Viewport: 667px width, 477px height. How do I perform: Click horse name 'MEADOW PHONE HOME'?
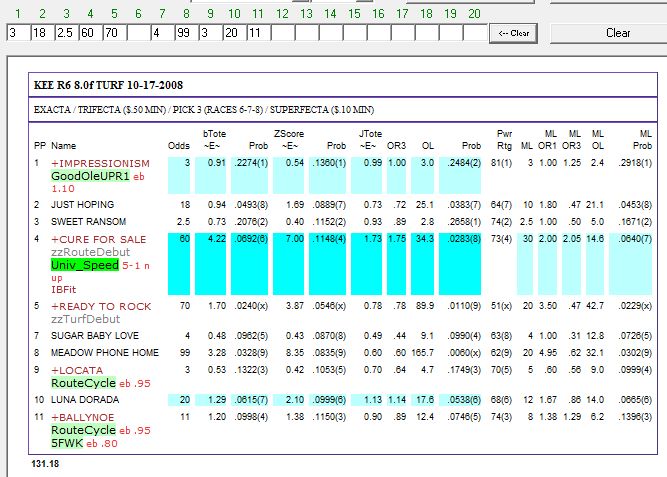click(105, 353)
